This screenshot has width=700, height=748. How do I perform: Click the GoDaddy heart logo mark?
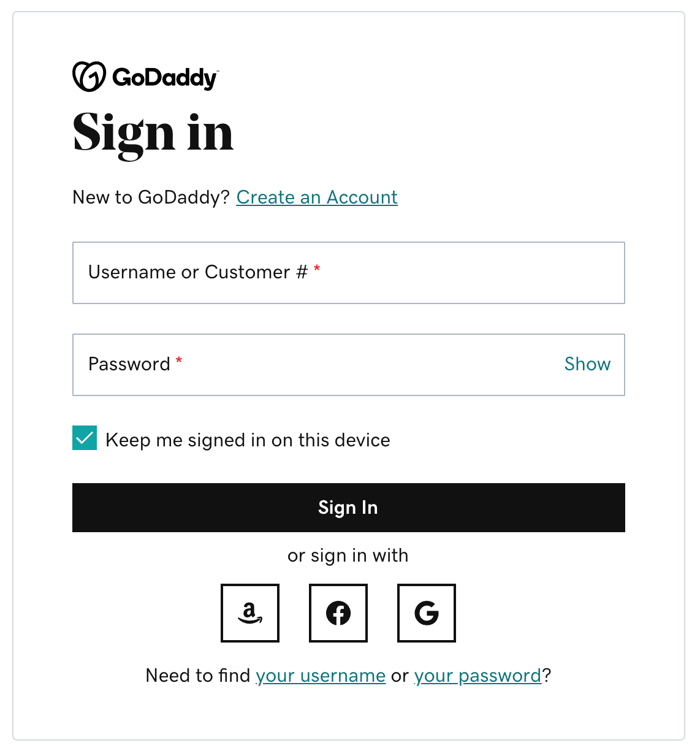[89, 75]
